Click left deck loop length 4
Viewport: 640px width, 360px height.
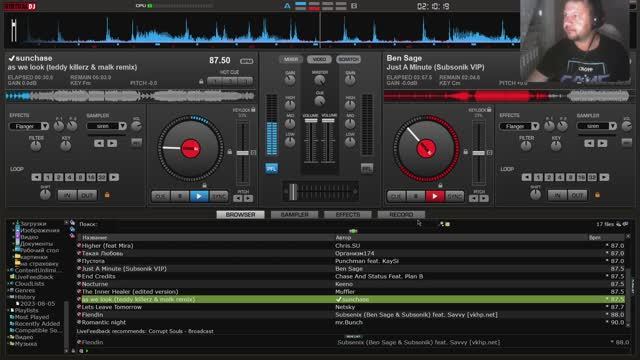pyautogui.click(x=69, y=177)
